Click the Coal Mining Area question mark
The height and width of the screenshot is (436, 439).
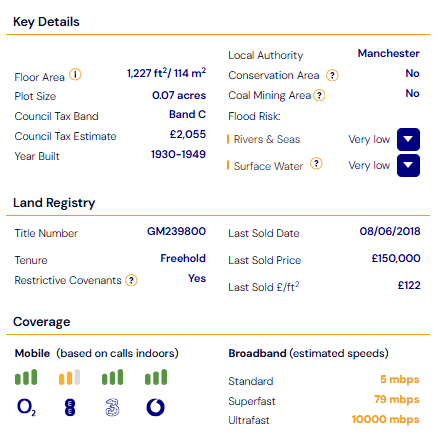[x=319, y=96]
